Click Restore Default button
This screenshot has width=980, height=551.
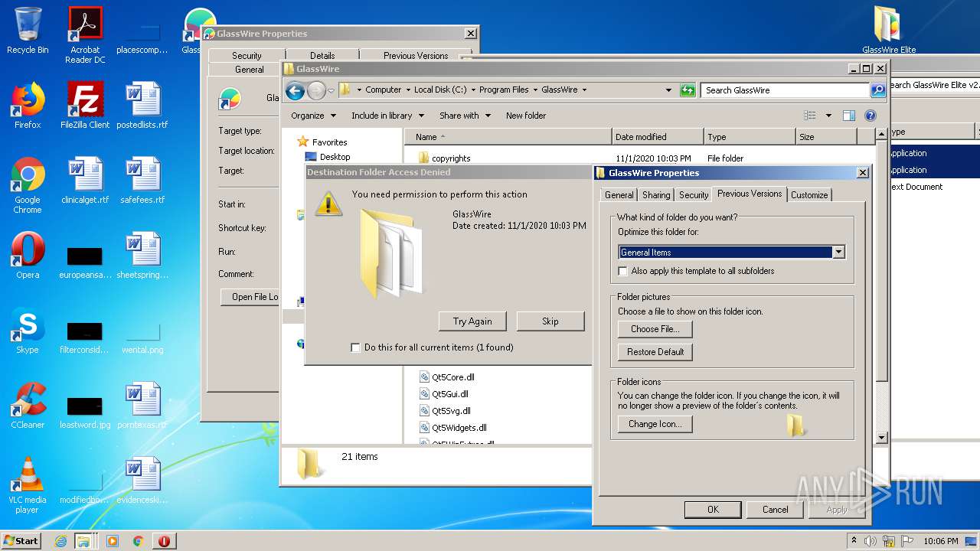(655, 352)
